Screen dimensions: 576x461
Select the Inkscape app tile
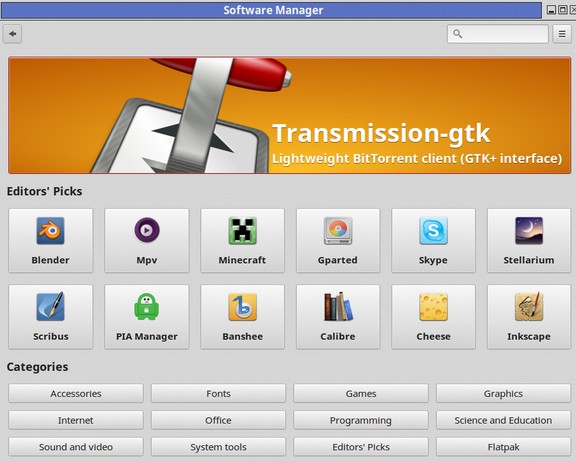tap(529, 317)
